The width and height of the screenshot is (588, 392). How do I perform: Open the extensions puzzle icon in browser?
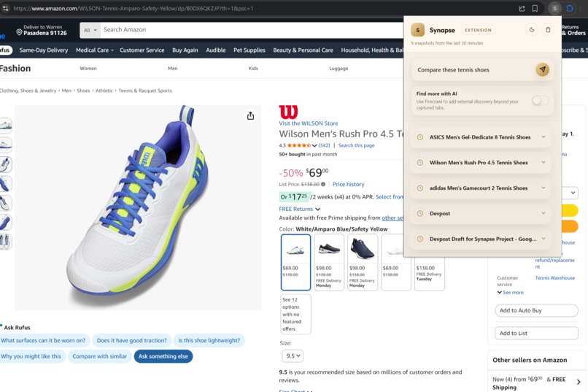click(570, 8)
